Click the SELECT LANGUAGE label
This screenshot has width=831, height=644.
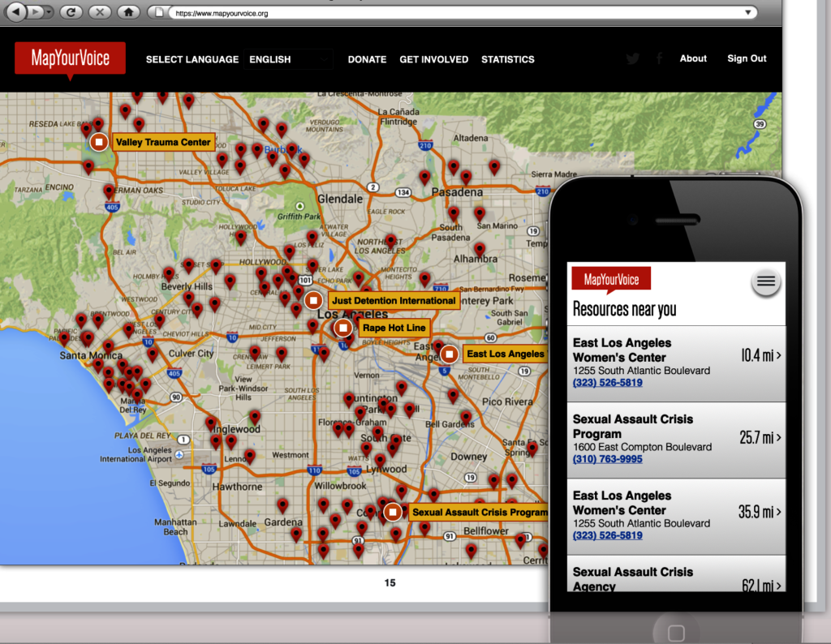coord(192,59)
